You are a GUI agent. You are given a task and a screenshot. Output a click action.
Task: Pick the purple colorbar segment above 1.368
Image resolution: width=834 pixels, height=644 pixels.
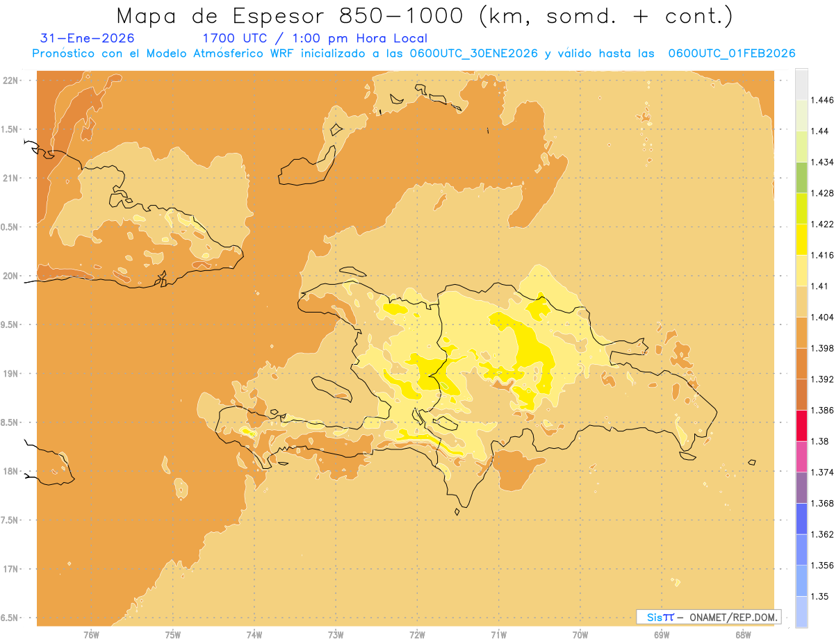tap(801, 487)
